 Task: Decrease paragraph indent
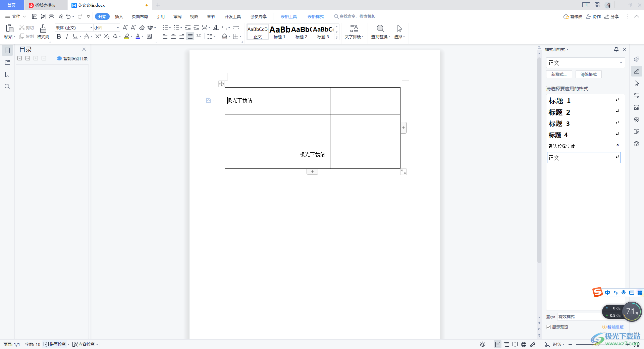188,28
